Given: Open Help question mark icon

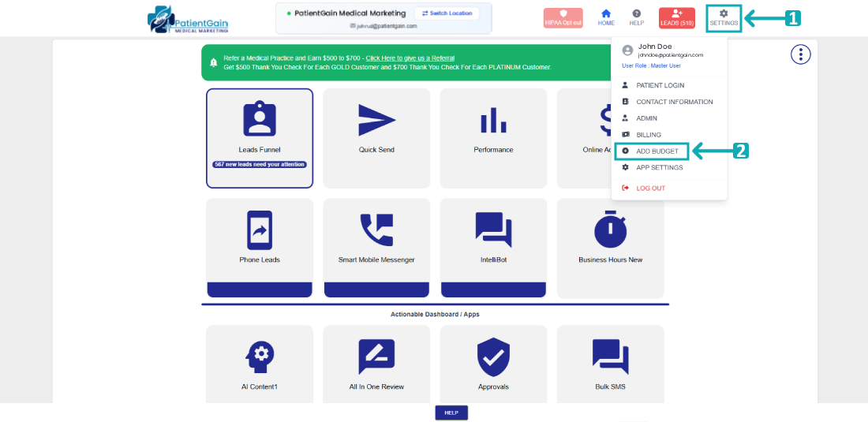Looking at the screenshot, I should pyautogui.click(x=637, y=17).
